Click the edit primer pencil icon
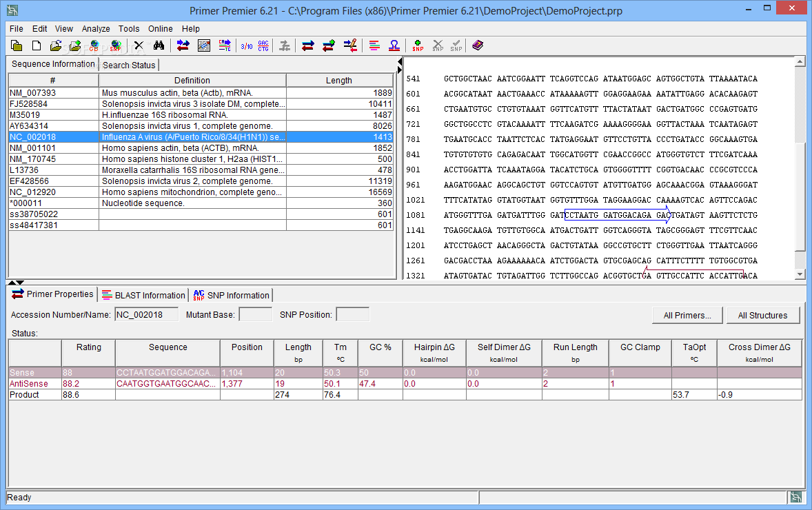Screen dimensions: 812x510 350,45
